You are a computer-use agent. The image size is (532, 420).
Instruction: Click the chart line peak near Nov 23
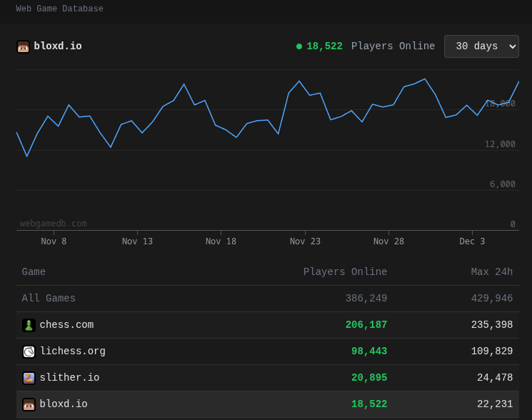click(x=299, y=81)
